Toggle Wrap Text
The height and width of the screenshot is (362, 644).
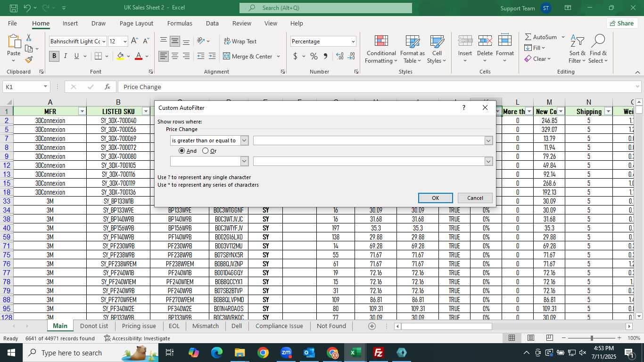click(240, 41)
